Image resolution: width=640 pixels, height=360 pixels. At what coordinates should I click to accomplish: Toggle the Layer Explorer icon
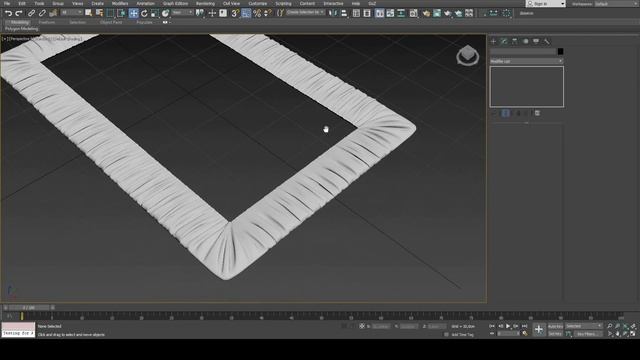367,13
